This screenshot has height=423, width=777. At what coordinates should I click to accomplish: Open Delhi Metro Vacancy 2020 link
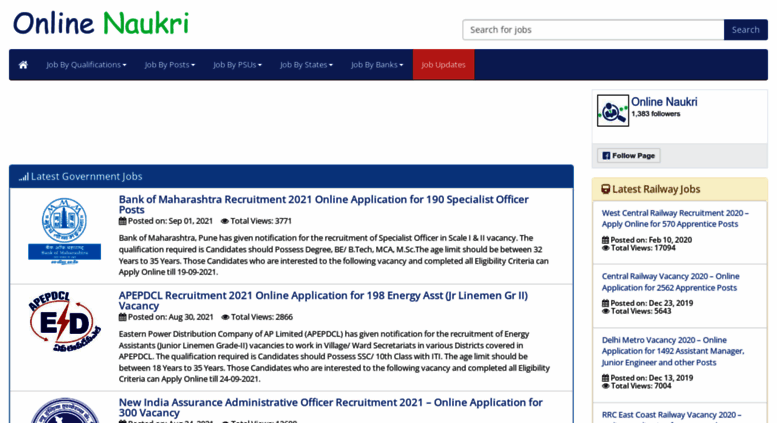(x=673, y=351)
